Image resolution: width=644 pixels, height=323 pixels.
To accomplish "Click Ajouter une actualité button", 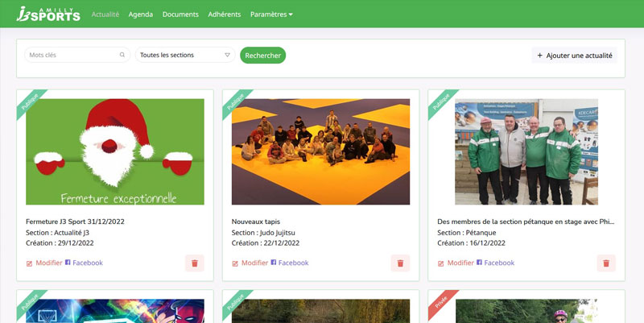I will coord(574,55).
